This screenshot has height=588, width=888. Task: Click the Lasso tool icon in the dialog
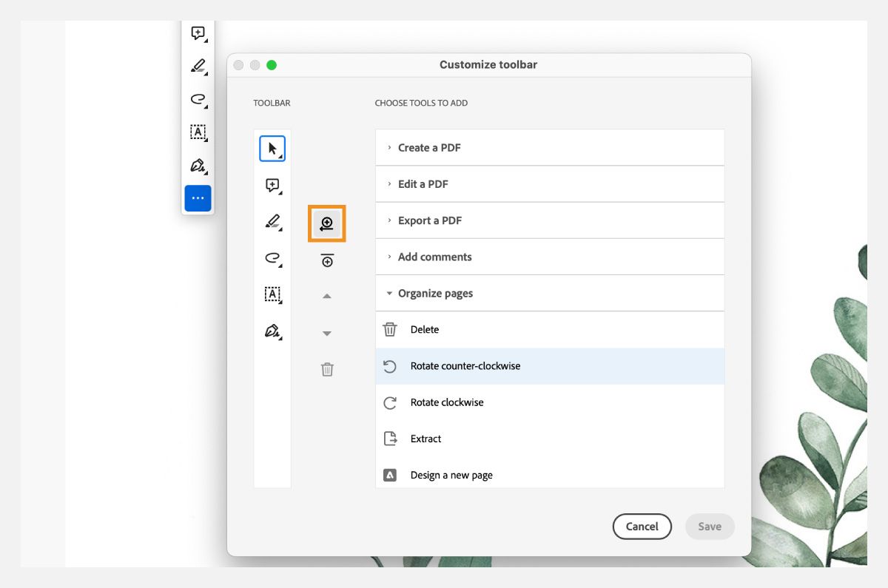pos(272,258)
